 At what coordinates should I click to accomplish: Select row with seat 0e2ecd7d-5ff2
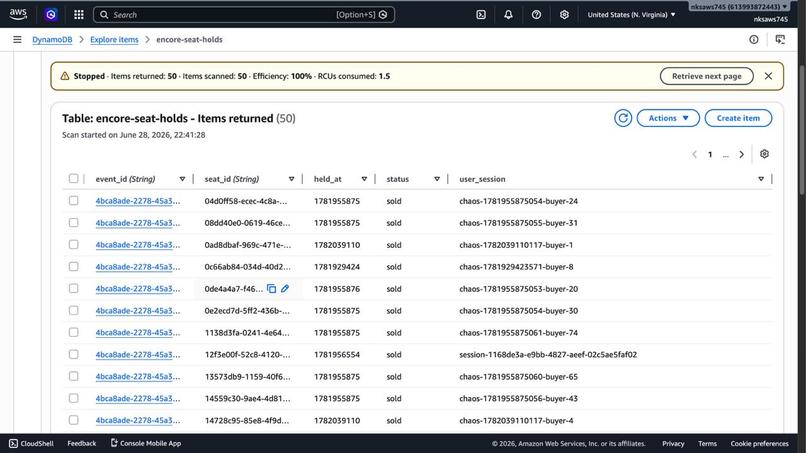point(74,311)
